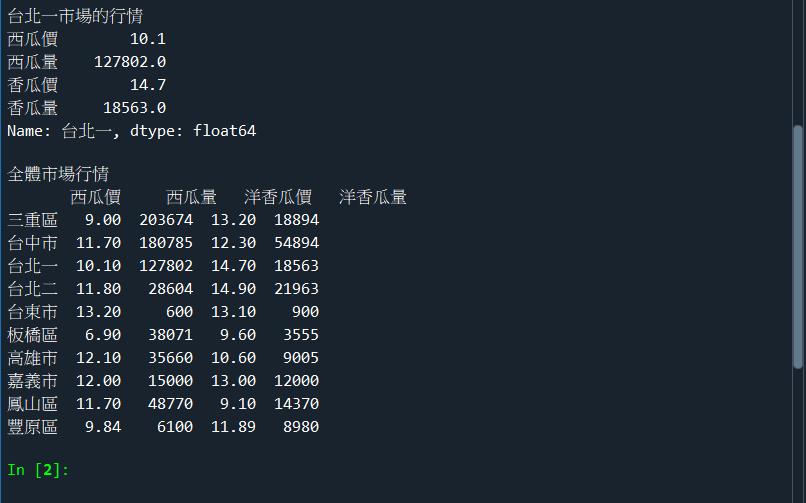Click the green In [2]: prompt

point(38,470)
